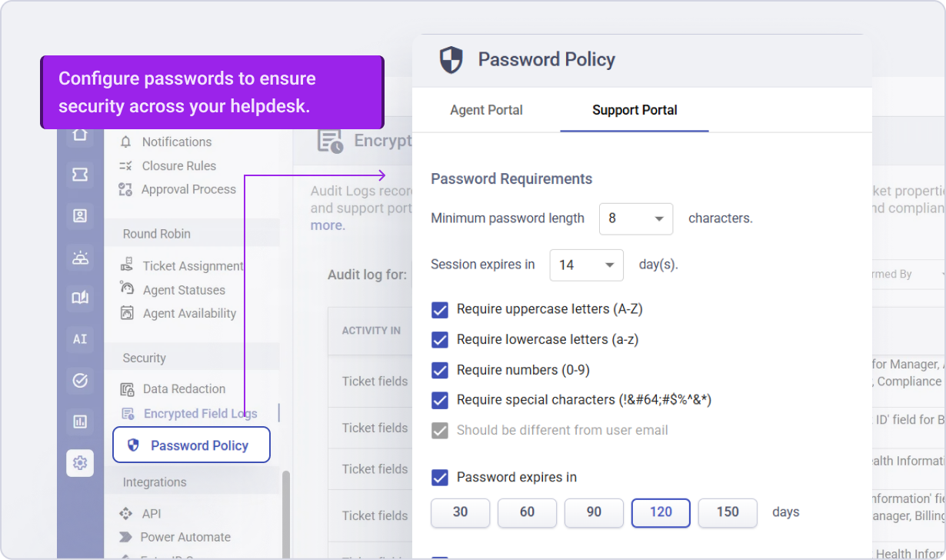946x560 pixels.
Task: Open the tickets icon in left rail
Action: pos(80,175)
